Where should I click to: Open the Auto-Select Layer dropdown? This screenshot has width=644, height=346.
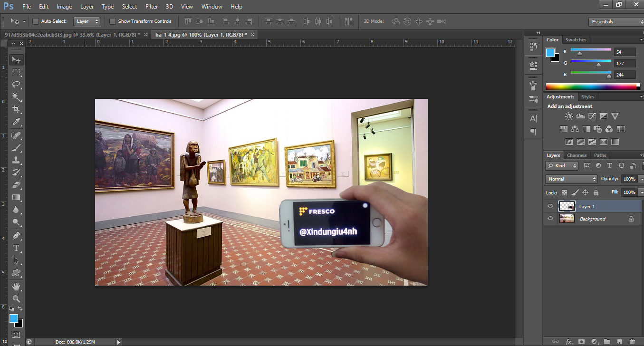point(87,21)
